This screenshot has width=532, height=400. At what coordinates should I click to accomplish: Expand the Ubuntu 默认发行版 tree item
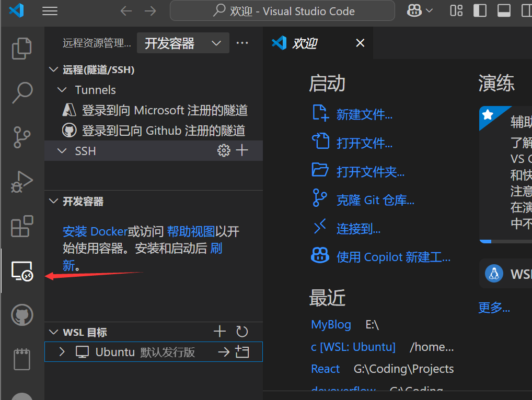[x=61, y=351]
